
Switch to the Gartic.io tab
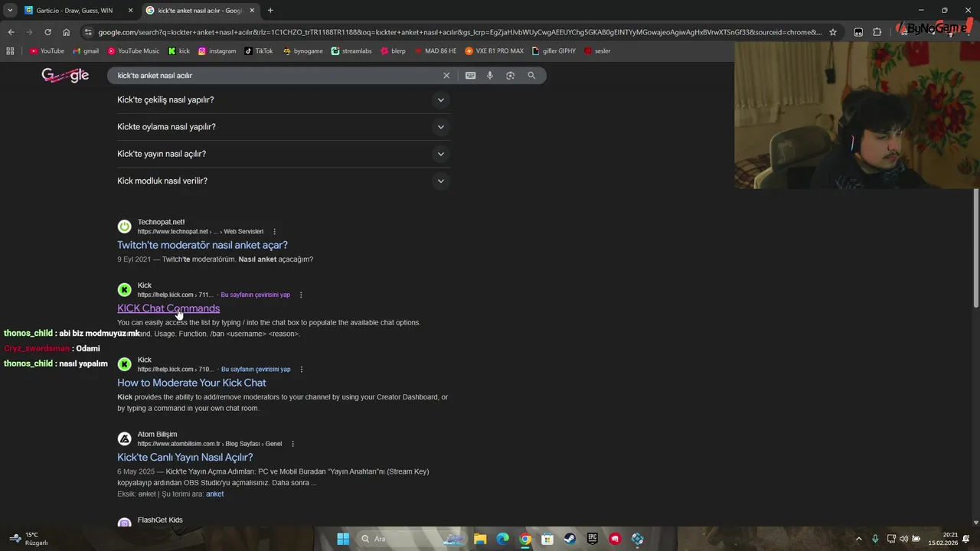click(x=78, y=11)
